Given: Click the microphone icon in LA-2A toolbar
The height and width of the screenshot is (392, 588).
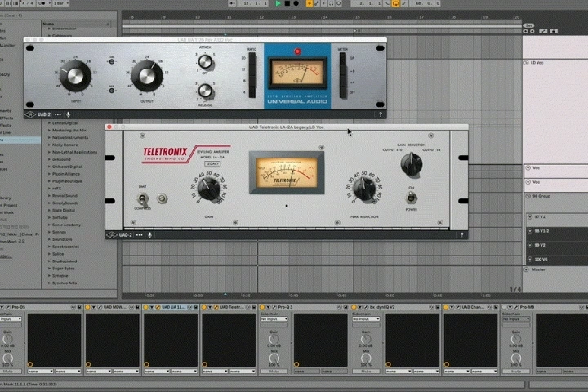Looking at the screenshot, I should point(149,235).
